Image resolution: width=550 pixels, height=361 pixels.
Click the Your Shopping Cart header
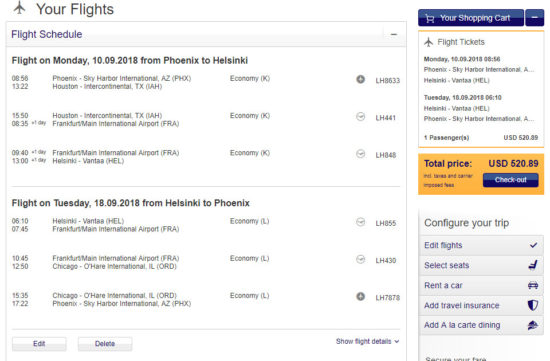[471, 18]
